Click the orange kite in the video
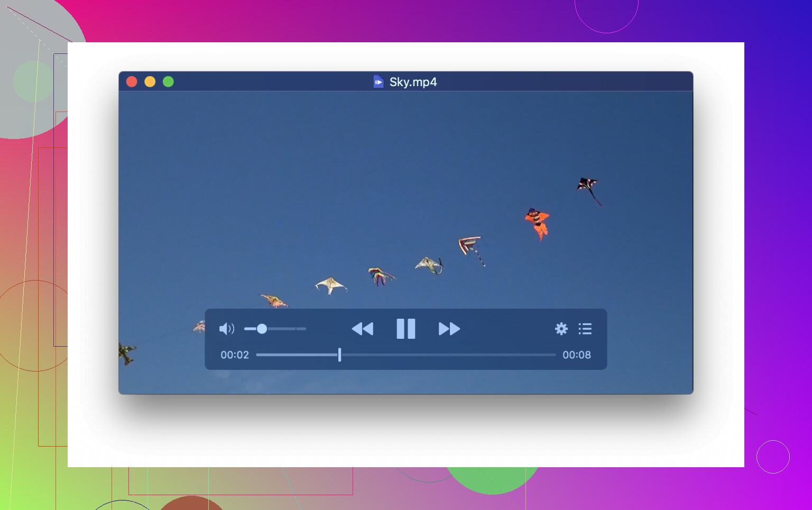812x510 pixels. [538, 222]
